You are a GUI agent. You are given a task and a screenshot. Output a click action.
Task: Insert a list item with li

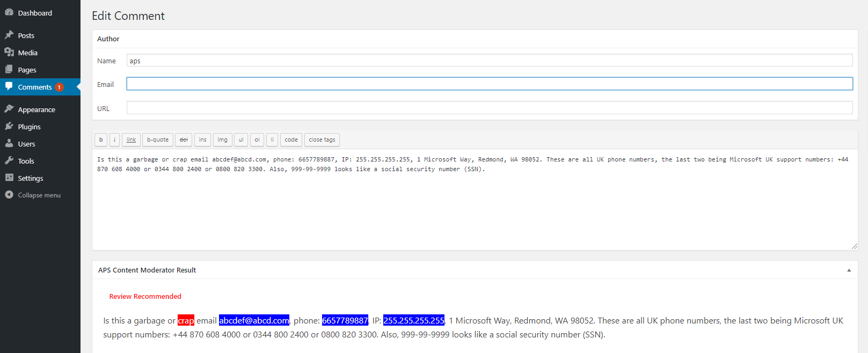[272, 139]
